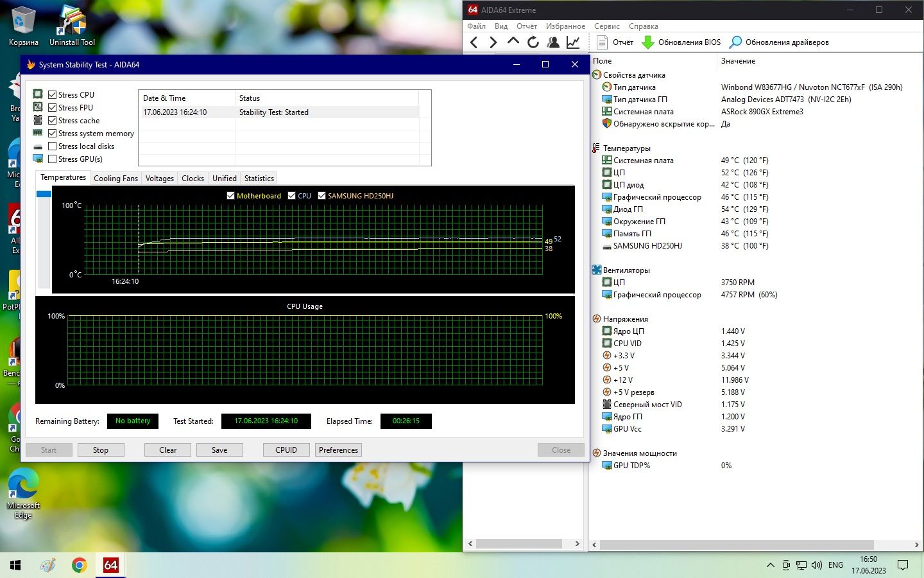Open the Сервис menu
Image resolution: width=924 pixels, height=578 pixels.
(606, 26)
